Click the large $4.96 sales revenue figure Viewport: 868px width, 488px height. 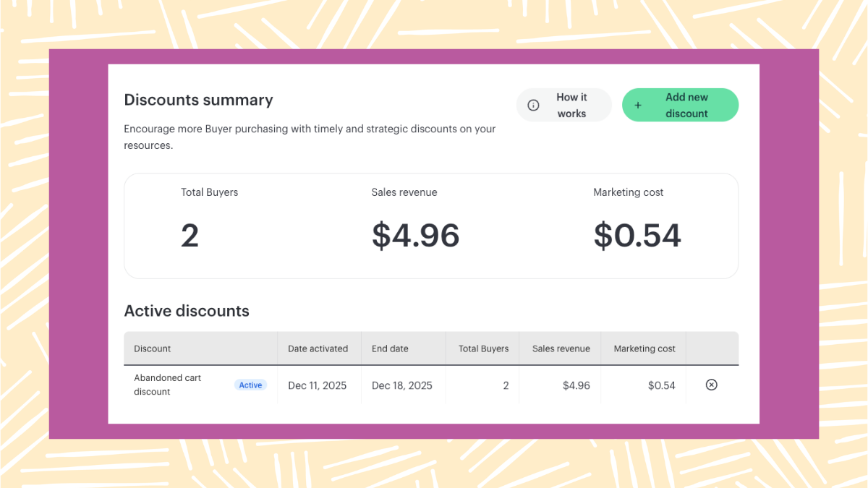[x=416, y=236]
